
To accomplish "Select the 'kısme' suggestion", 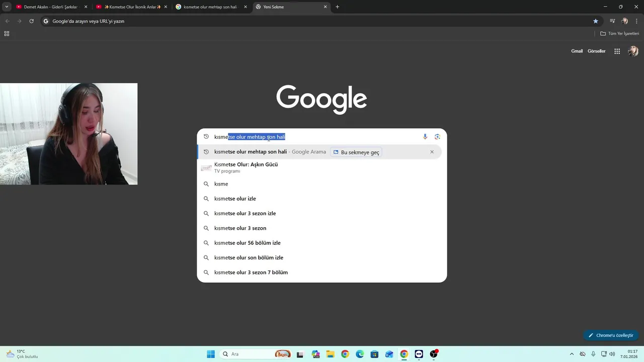I will tap(319, 184).
